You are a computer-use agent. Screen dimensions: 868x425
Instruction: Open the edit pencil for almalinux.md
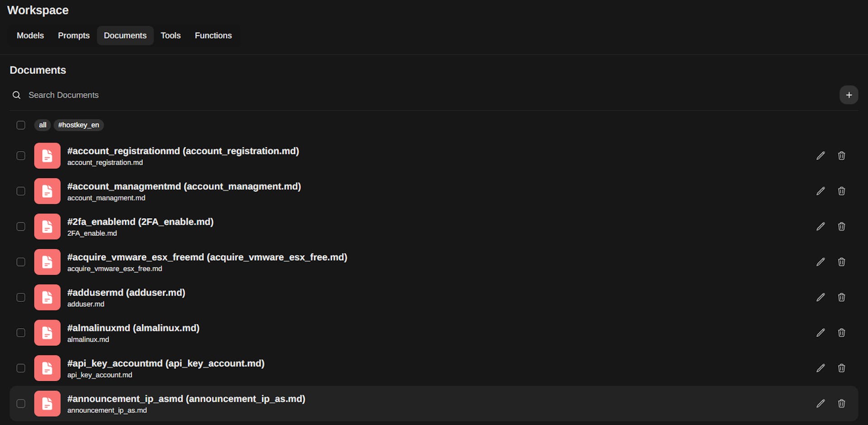[x=821, y=333]
